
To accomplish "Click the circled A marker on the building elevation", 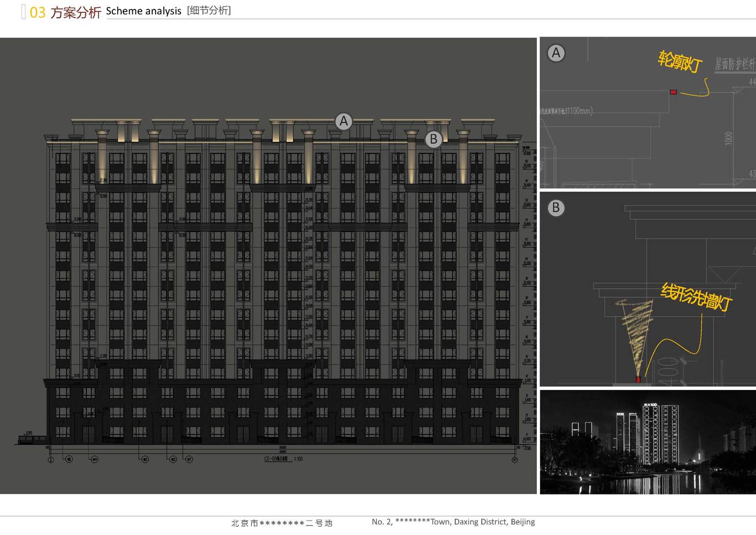I will coord(344,121).
